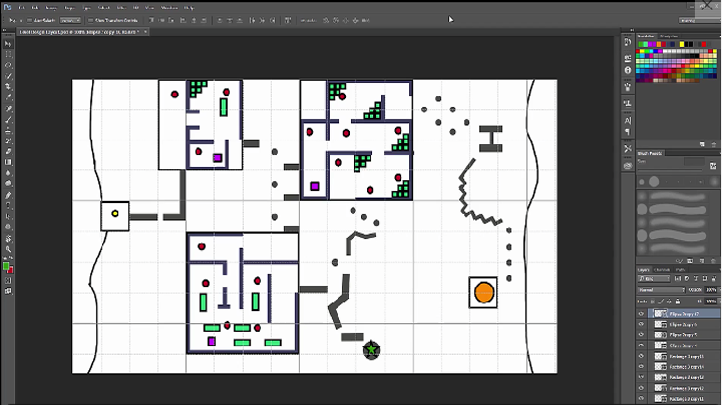
Task: Hide the second Rectangle copy layer
Action: tap(641, 367)
